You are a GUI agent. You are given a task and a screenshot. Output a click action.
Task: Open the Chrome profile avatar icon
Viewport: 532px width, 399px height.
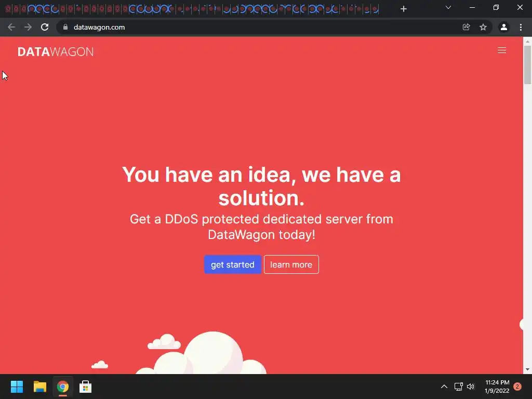(x=503, y=27)
